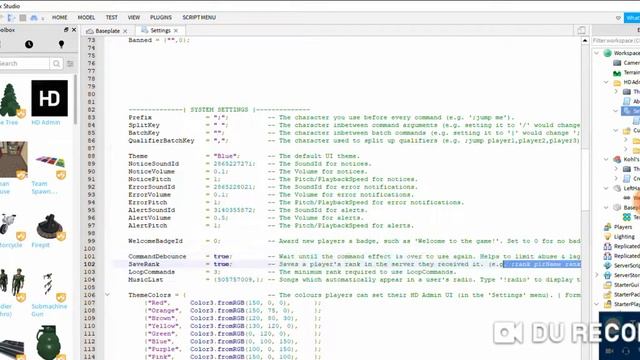This screenshot has width=640, height=360.
Task: Open the VIEW ribbon tab
Action: pos(134,18)
